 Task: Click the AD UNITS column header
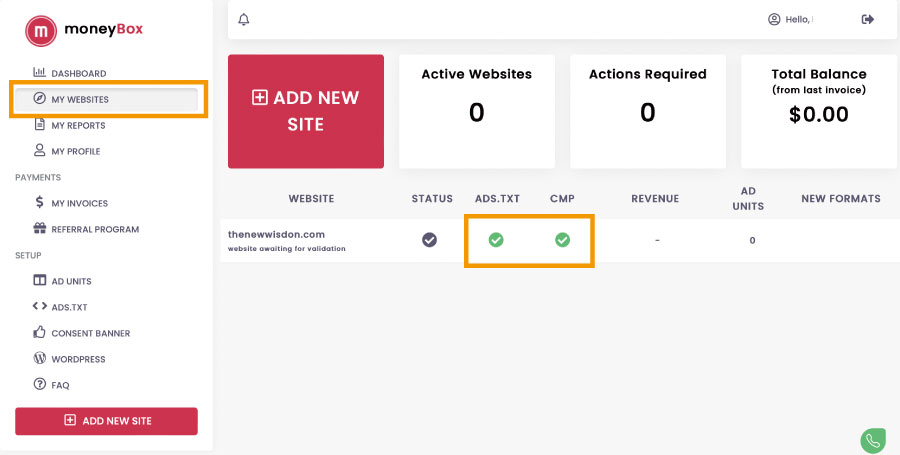pos(748,199)
